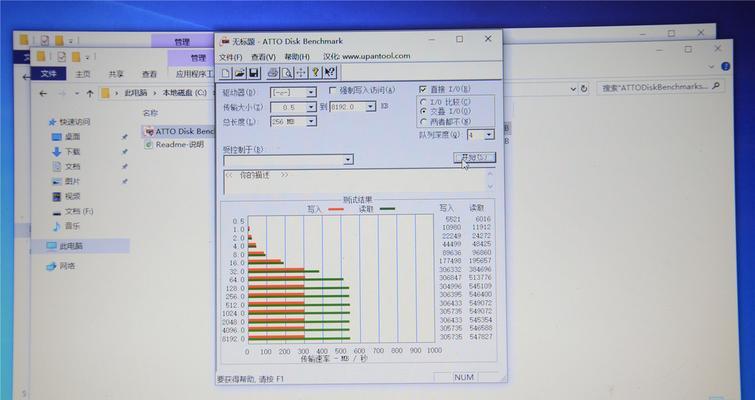Open 下载 in the navigation pane
The height and width of the screenshot is (400, 755).
click(72, 152)
